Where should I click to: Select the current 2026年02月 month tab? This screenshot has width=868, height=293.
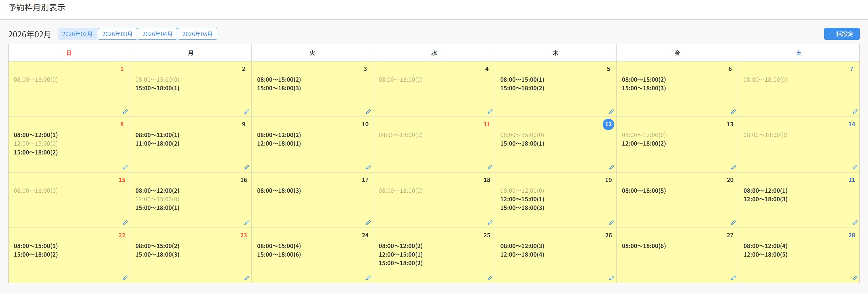click(x=77, y=34)
